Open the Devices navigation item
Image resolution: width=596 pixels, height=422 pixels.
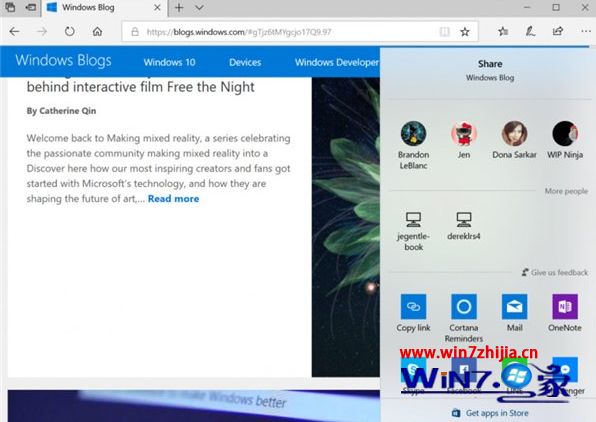(x=245, y=62)
